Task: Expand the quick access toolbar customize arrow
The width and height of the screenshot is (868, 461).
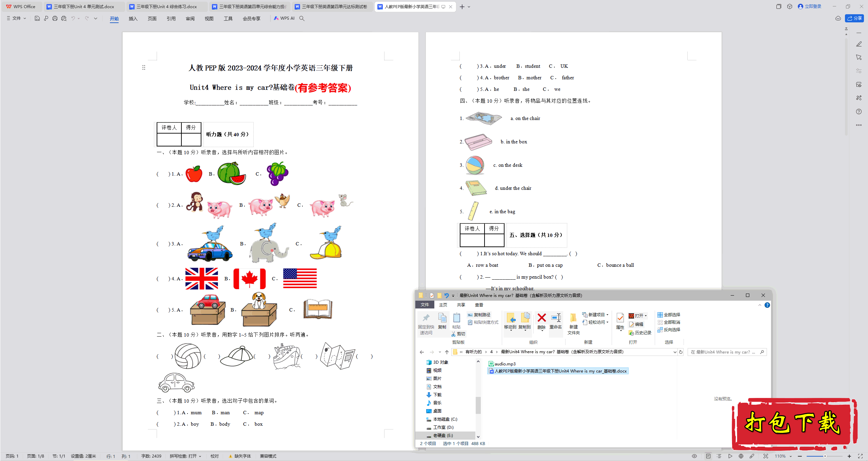Action: pos(96,18)
